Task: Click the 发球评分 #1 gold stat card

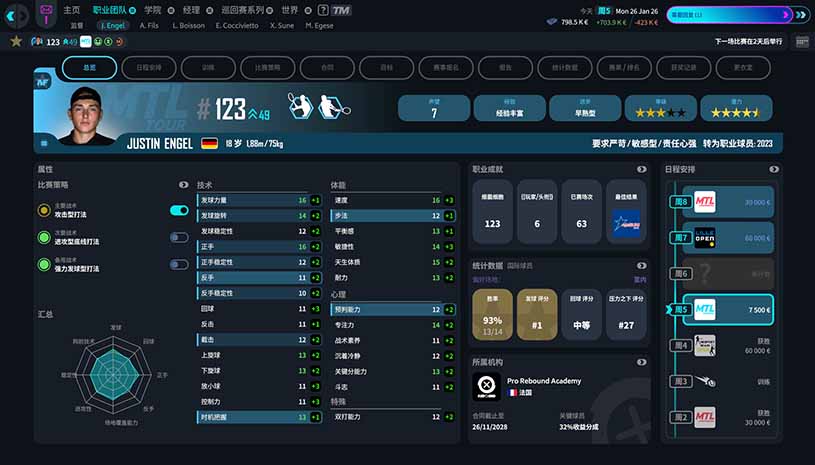Action: (x=537, y=314)
